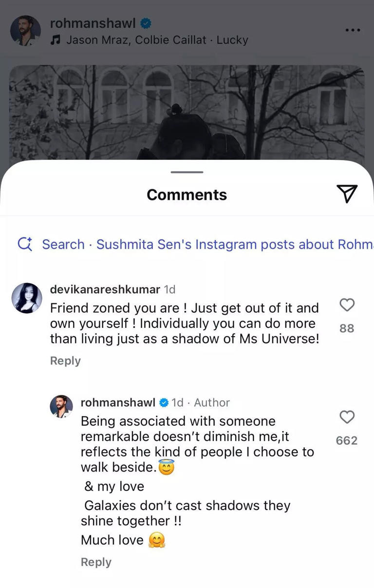374x588 pixels.
Task: Open the send/share comments paper plane icon
Action: click(347, 193)
